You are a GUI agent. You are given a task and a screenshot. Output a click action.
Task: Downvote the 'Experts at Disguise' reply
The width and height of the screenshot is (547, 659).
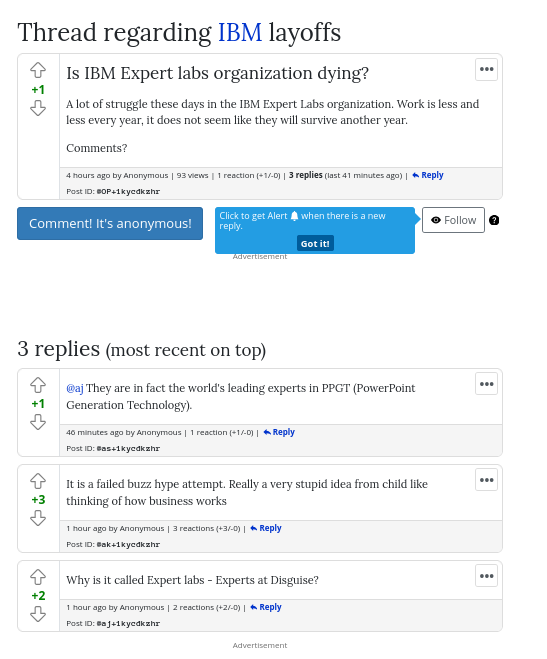pyautogui.click(x=38, y=614)
